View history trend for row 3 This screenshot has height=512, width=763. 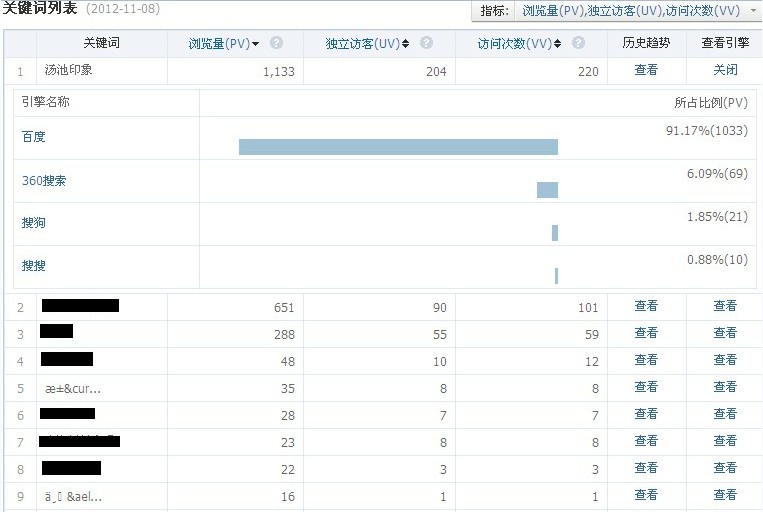646,333
